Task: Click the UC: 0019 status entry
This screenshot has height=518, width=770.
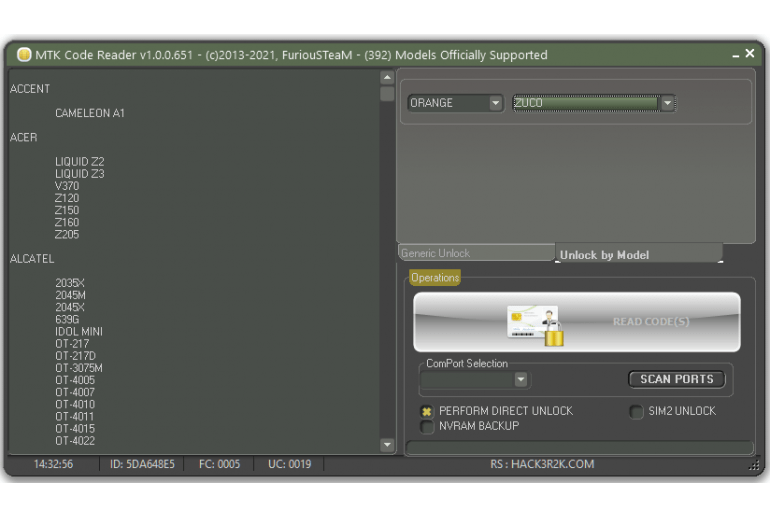Action: (290, 464)
